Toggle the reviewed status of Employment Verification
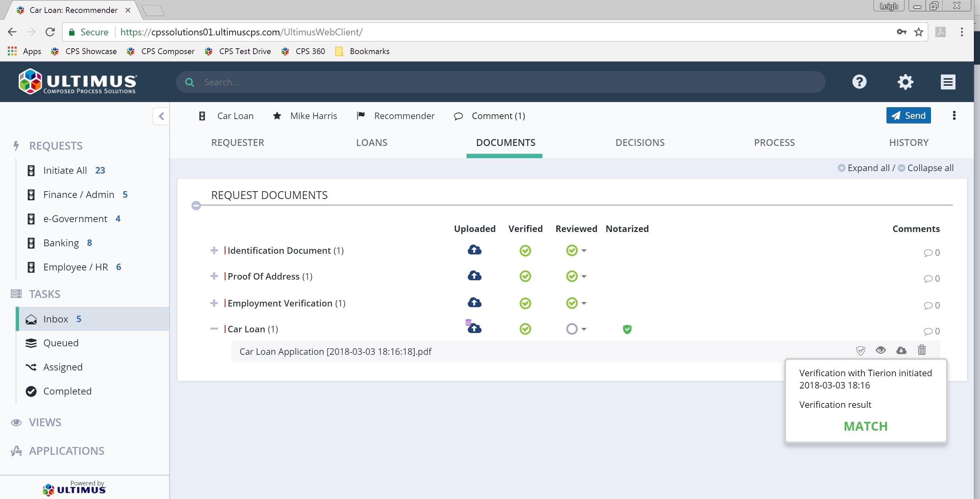The height and width of the screenshot is (499, 980). coord(571,303)
